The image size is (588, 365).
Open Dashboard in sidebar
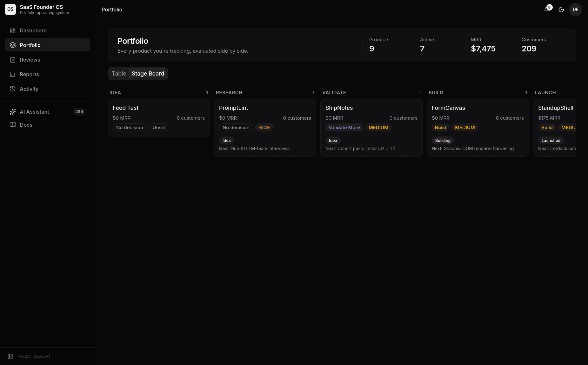pos(47,30)
